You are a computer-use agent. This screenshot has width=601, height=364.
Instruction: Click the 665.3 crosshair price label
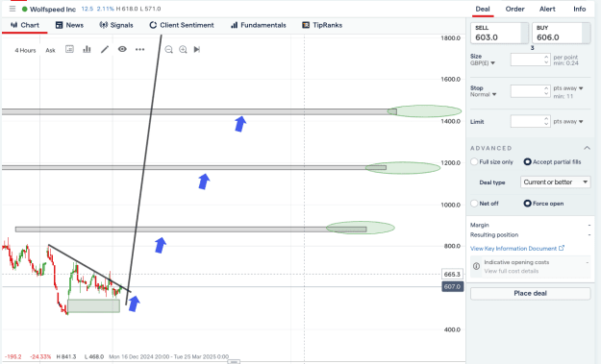point(452,274)
